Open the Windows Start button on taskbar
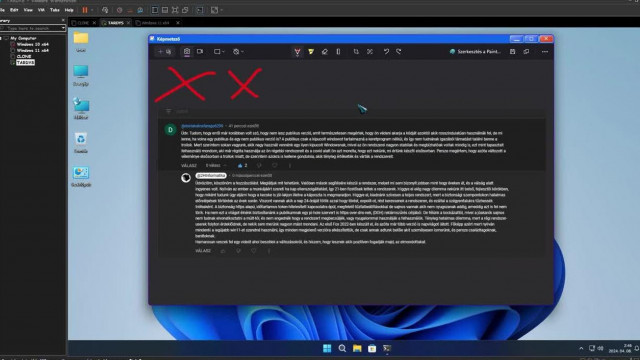 327,348
